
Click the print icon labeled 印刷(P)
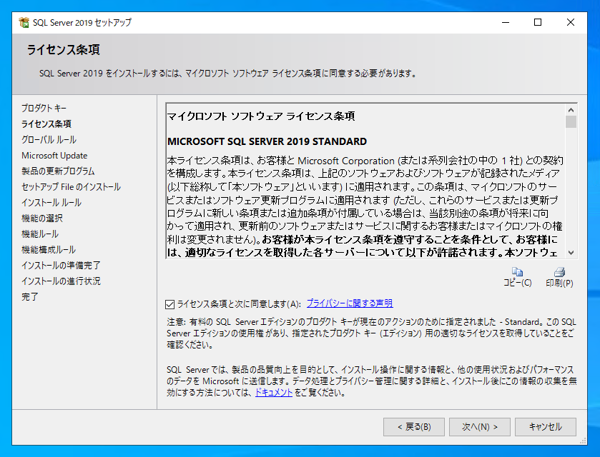(x=559, y=277)
